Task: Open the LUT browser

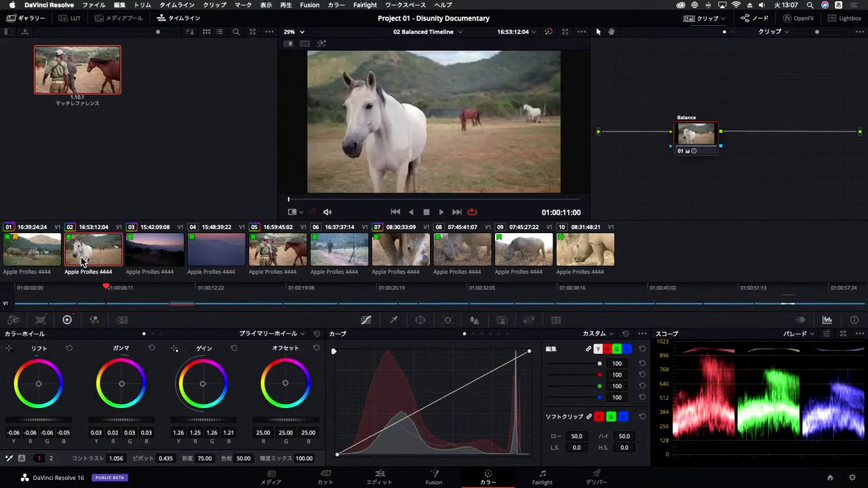Action: tap(70, 18)
